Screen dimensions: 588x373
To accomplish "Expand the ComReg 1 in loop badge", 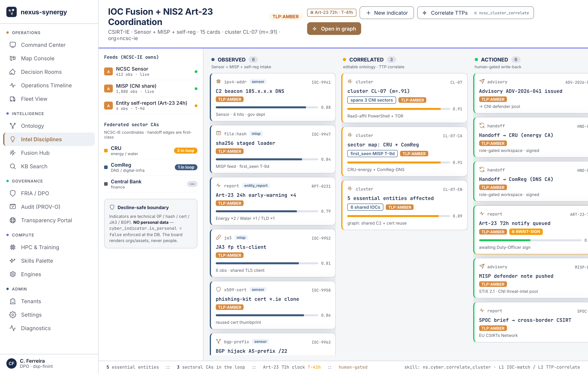I will pyautogui.click(x=186, y=167).
